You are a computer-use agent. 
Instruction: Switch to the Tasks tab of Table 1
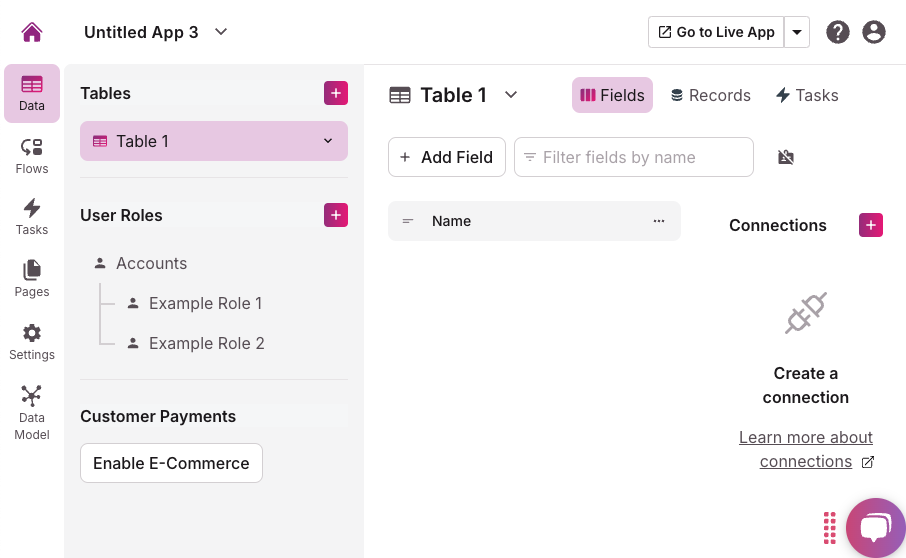point(807,95)
